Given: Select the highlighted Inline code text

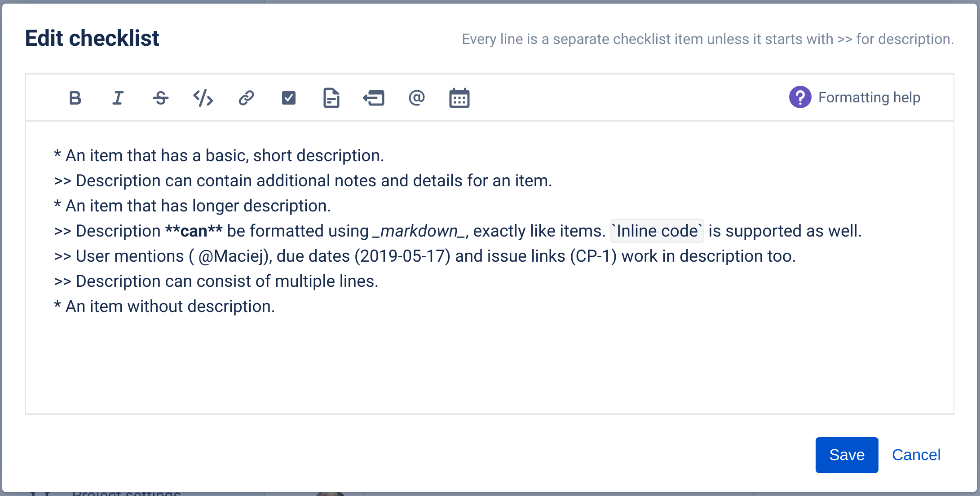Looking at the screenshot, I should [657, 231].
